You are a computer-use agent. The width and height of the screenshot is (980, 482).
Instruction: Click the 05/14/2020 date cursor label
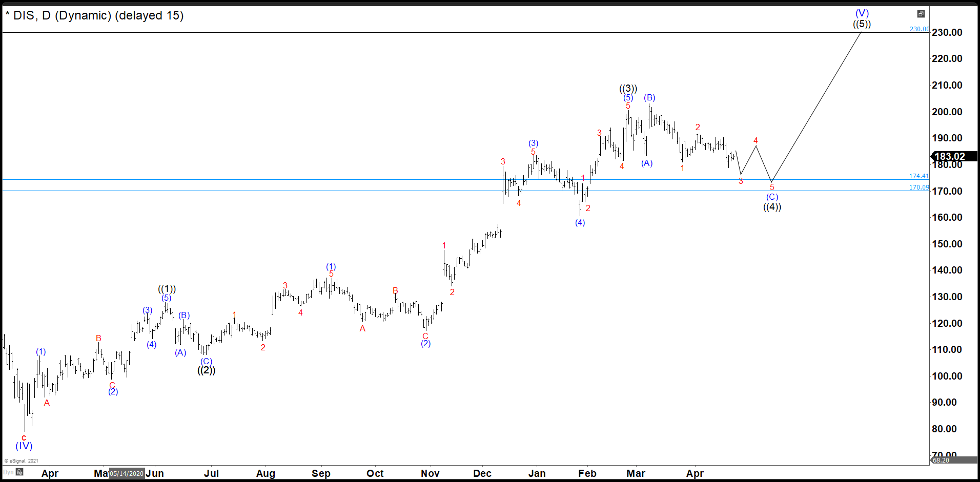pyautogui.click(x=126, y=473)
